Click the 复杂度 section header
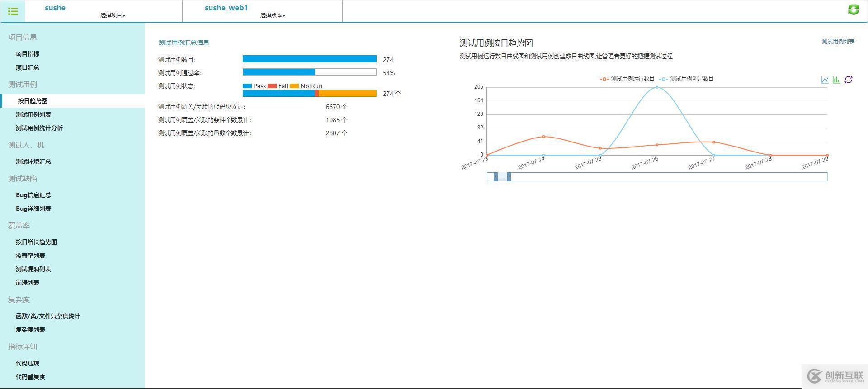The height and width of the screenshot is (389, 868). [19, 299]
